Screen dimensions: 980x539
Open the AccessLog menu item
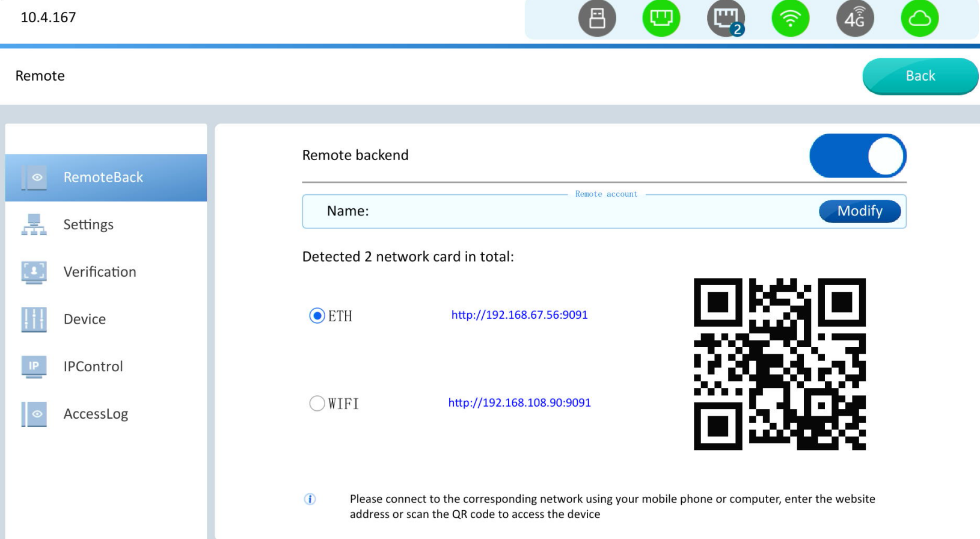[x=96, y=414]
